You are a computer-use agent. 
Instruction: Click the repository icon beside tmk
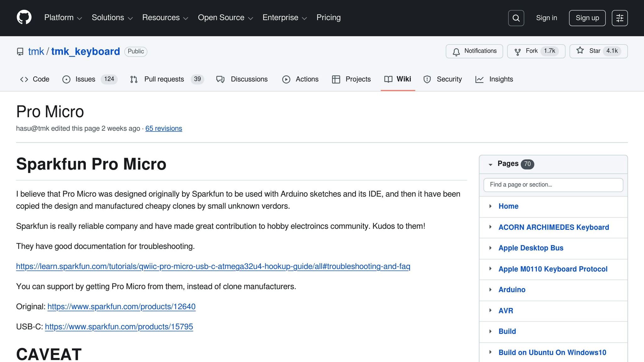click(x=20, y=52)
